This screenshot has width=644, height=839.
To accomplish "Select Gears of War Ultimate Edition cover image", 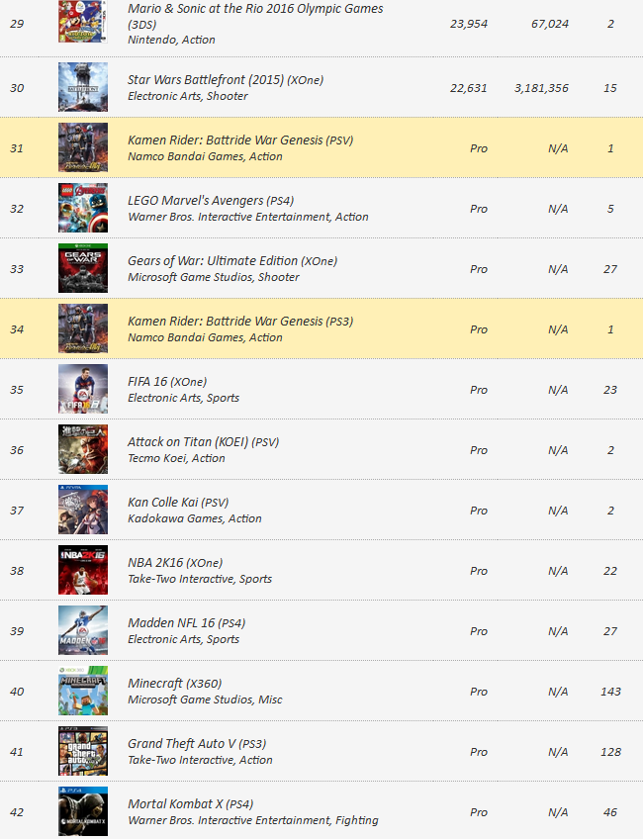I will click(x=83, y=268).
